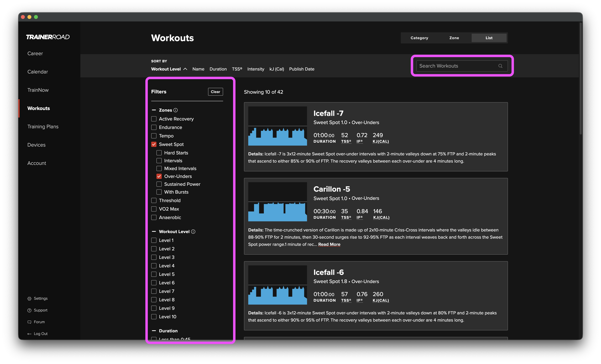Clear all filters with the Clear button
The width and height of the screenshot is (601, 364).
click(x=215, y=92)
